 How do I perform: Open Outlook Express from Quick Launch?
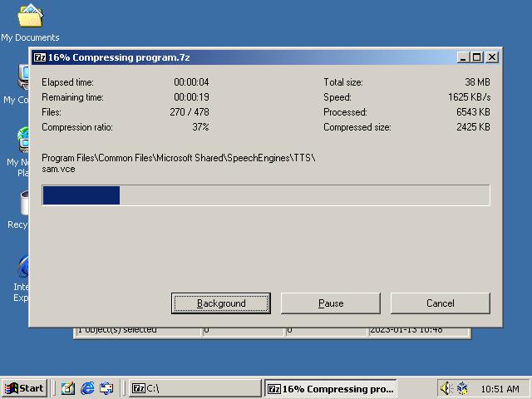[x=106, y=388]
